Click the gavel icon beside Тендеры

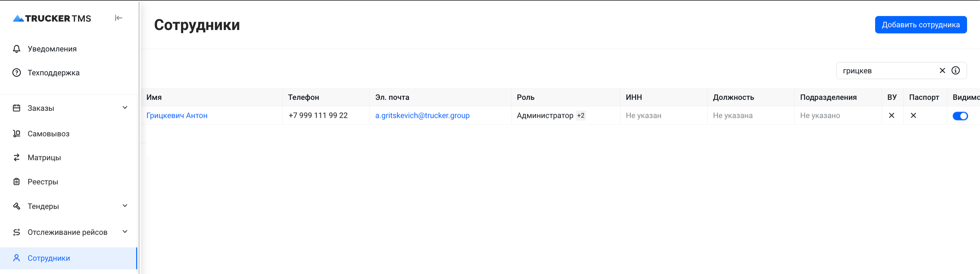(x=16, y=206)
